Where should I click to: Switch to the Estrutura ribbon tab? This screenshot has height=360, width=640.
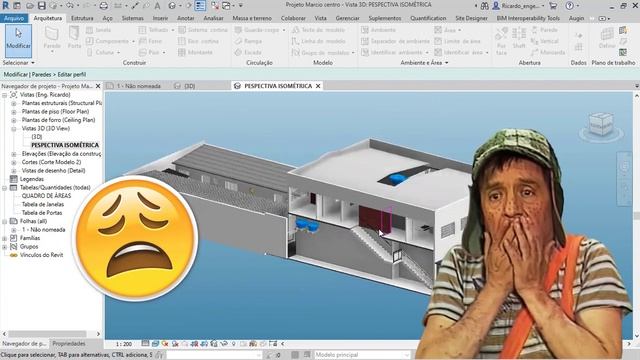(x=82, y=18)
